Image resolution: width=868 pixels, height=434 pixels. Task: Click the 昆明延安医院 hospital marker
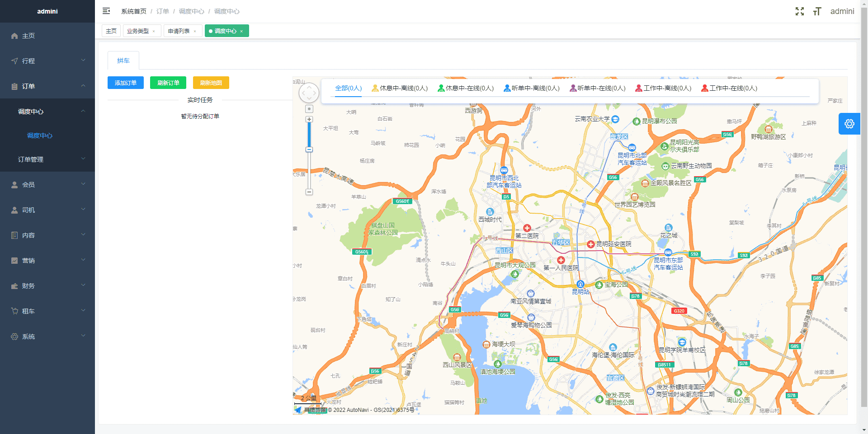click(590, 244)
